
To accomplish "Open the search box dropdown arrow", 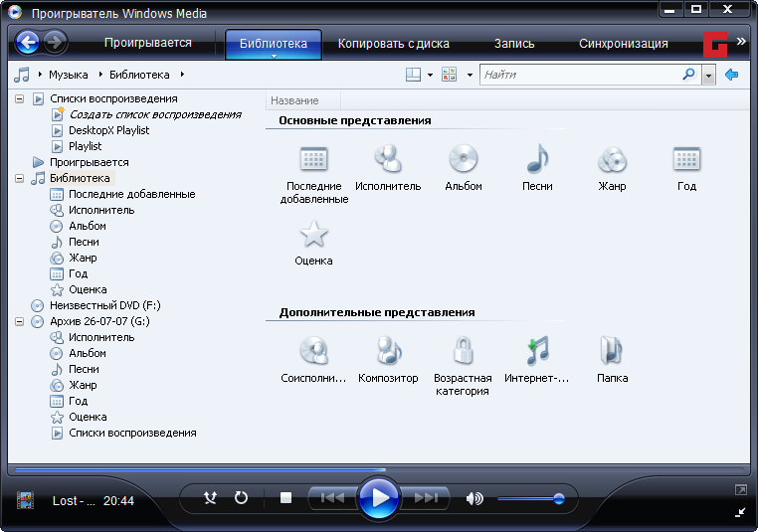I will click(708, 76).
